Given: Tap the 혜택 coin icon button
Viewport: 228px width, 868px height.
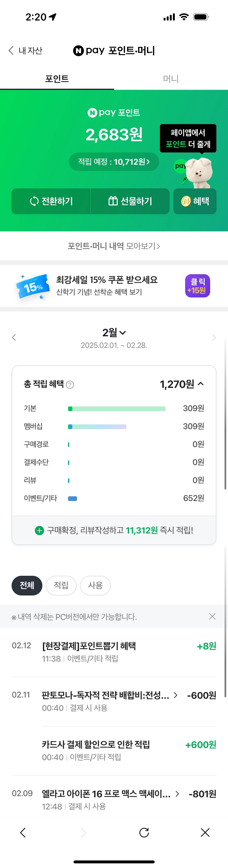Looking at the screenshot, I should tap(195, 201).
